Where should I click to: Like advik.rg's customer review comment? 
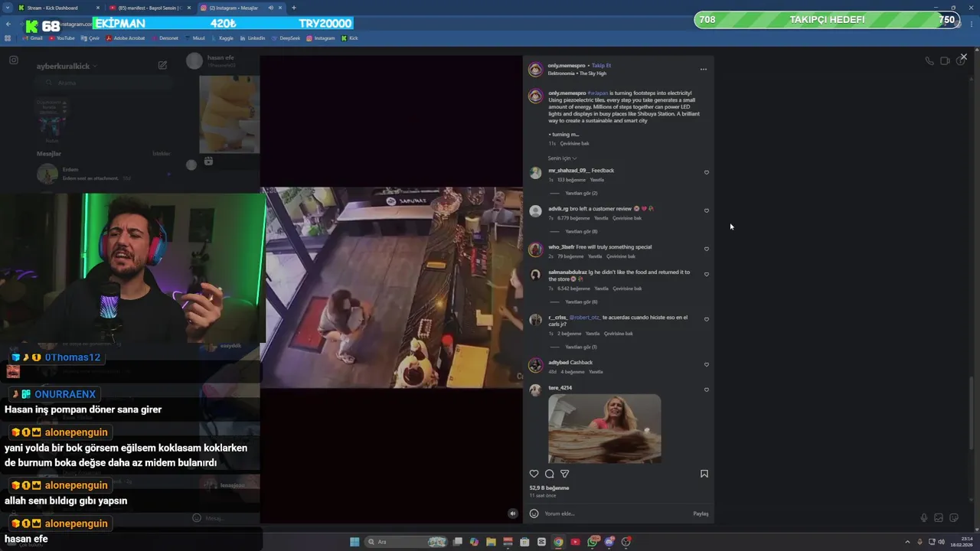[x=707, y=210]
